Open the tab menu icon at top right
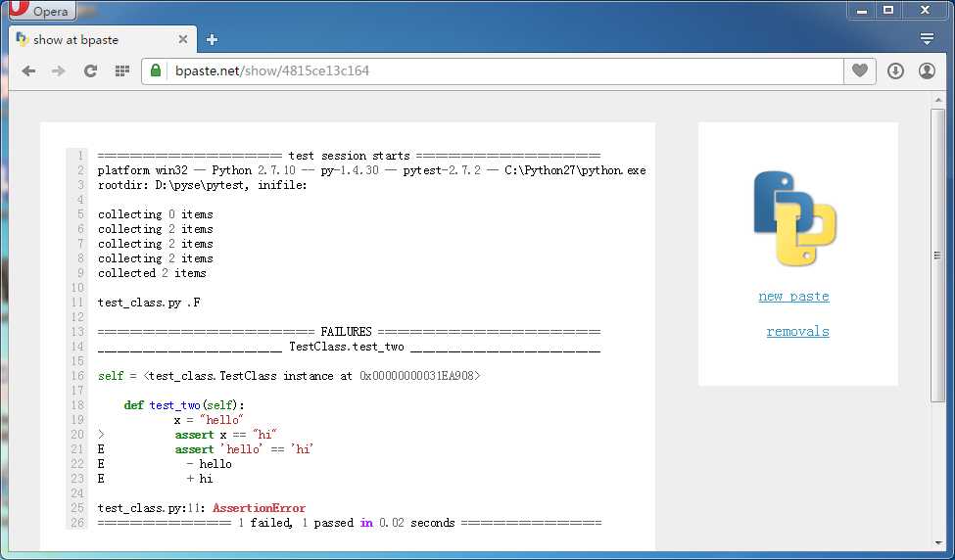Image resolution: width=955 pixels, height=560 pixels. tap(927, 39)
